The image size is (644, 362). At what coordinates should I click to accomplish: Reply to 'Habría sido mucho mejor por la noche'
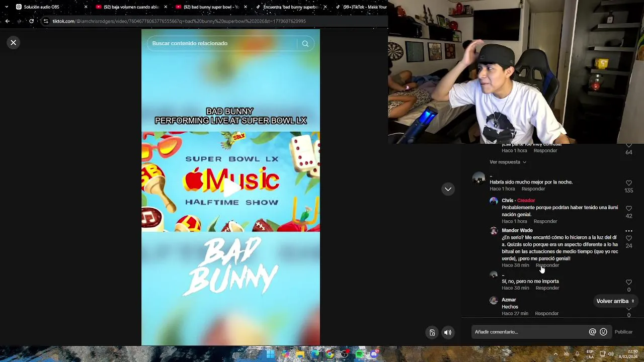(x=533, y=189)
